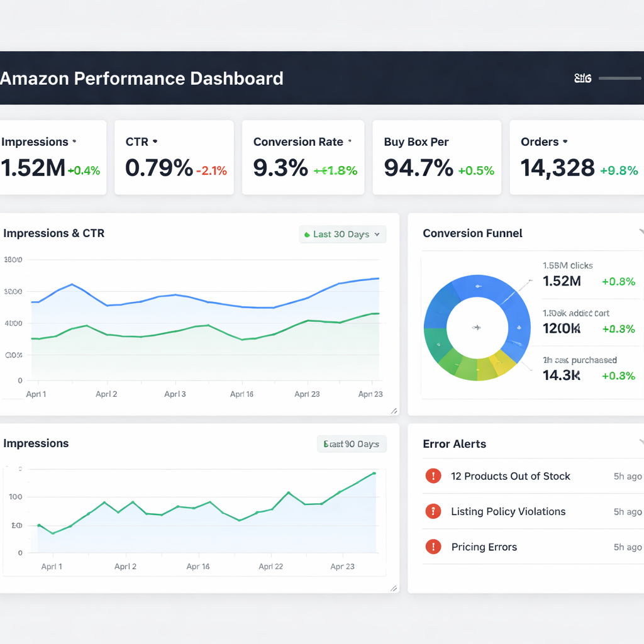
Task: Click the center icon inside the funnel donut
Action: pyautogui.click(x=477, y=327)
